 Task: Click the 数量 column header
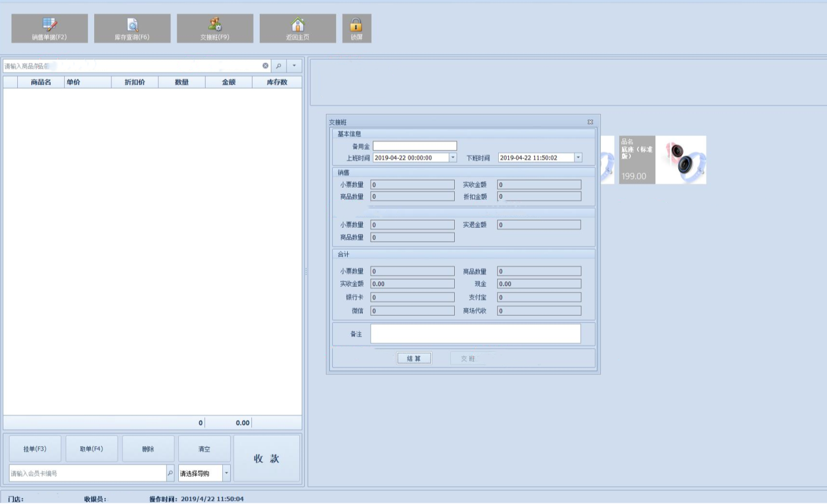182,82
